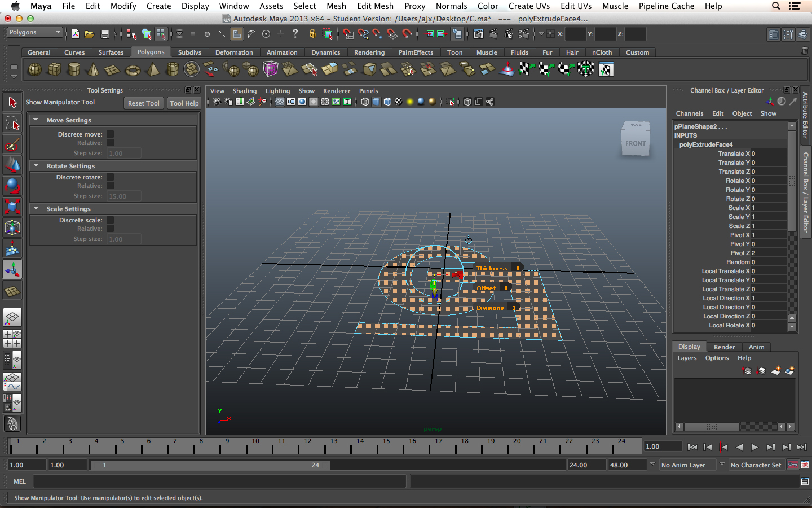Pick the Paint Selection tool
This screenshot has height=508, width=812.
point(12,144)
